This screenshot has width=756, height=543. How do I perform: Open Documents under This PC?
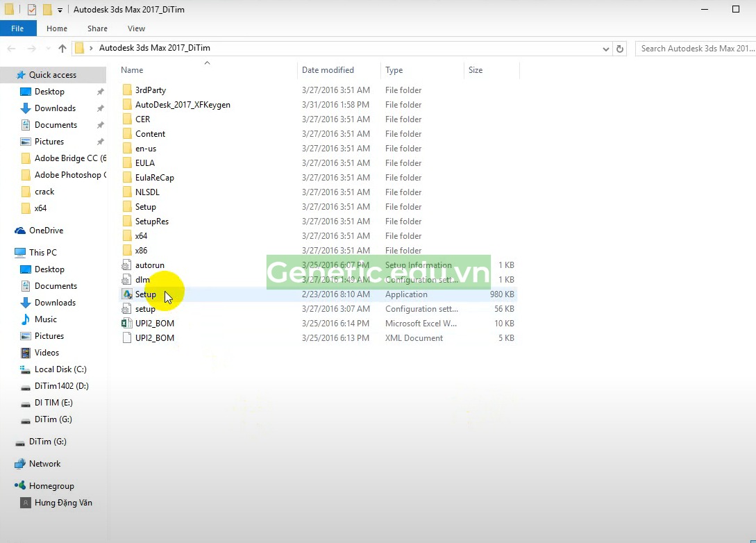tap(56, 286)
